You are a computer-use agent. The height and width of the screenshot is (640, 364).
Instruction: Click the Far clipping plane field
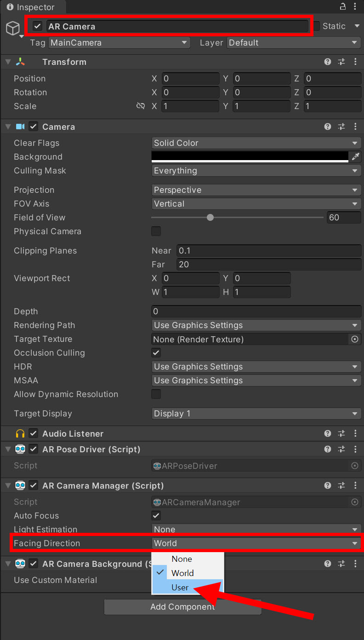click(269, 265)
